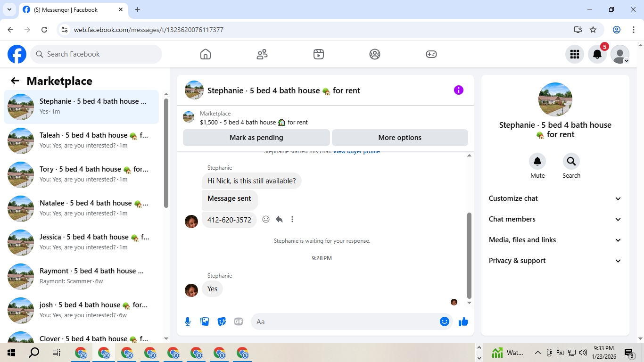Open the Taleah conversation
The width and height of the screenshot is (644, 362).
(x=82, y=141)
